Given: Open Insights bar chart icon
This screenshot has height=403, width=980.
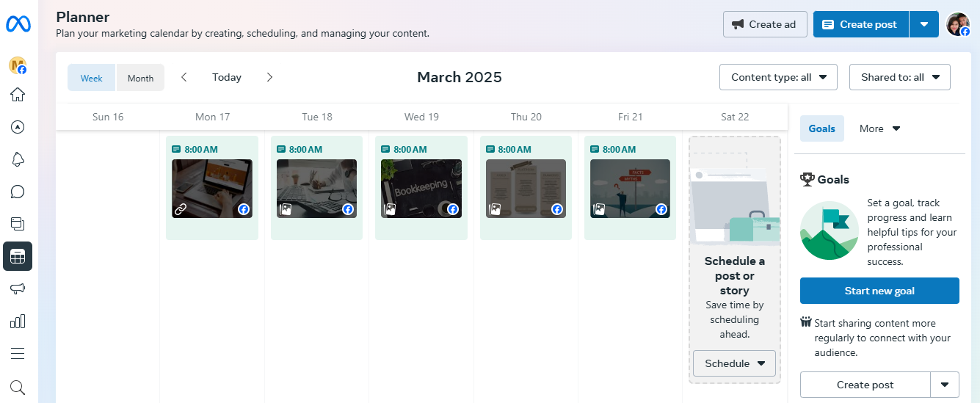Looking at the screenshot, I should [x=18, y=321].
